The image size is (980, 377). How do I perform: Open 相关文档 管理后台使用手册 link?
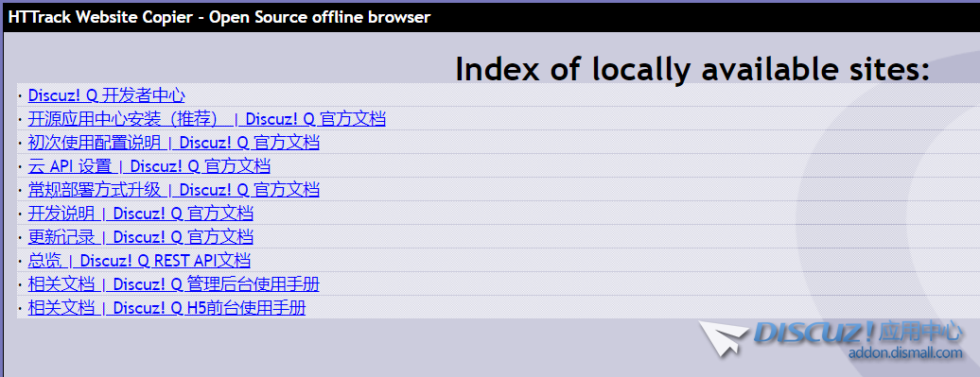click(x=174, y=284)
